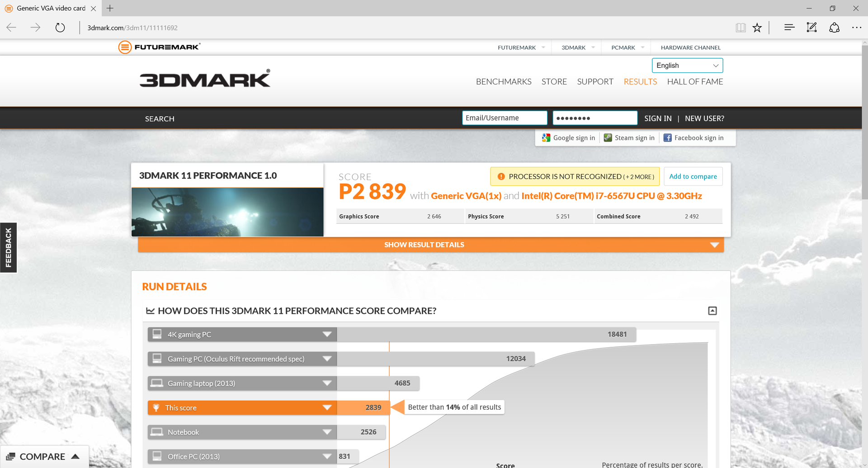This screenshot has height=468, width=868.
Task: Click the Intel Core i7-6567U CPU link
Action: (x=612, y=196)
